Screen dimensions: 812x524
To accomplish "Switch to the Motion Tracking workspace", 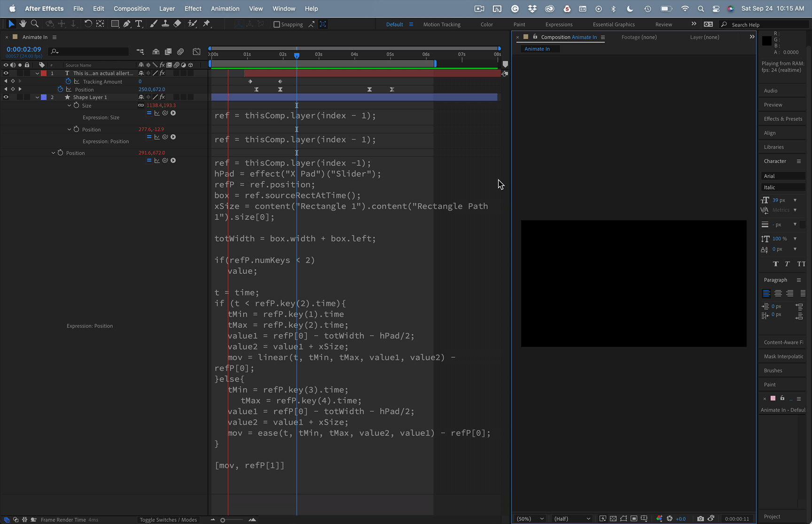I will click(x=442, y=24).
